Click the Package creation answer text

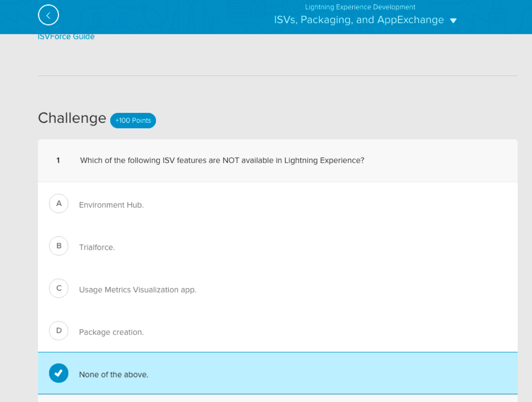click(111, 332)
